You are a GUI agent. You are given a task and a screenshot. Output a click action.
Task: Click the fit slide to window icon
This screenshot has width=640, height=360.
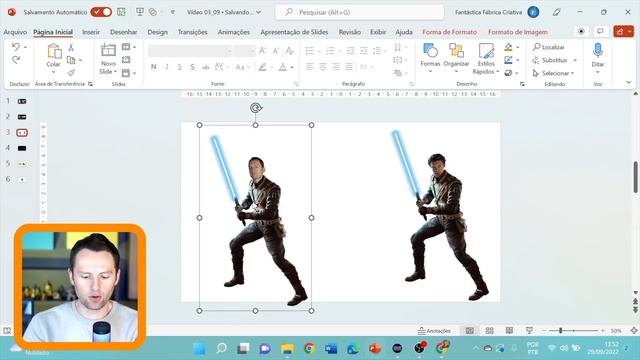(634, 331)
